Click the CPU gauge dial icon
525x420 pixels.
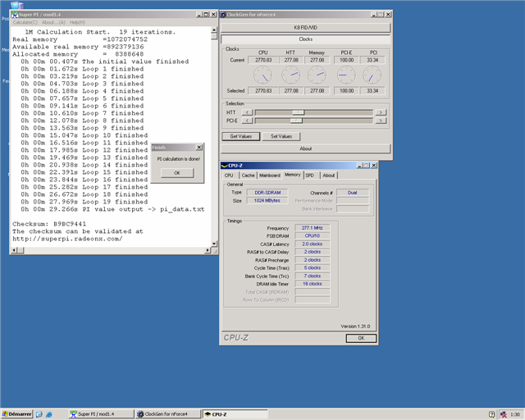(264, 75)
